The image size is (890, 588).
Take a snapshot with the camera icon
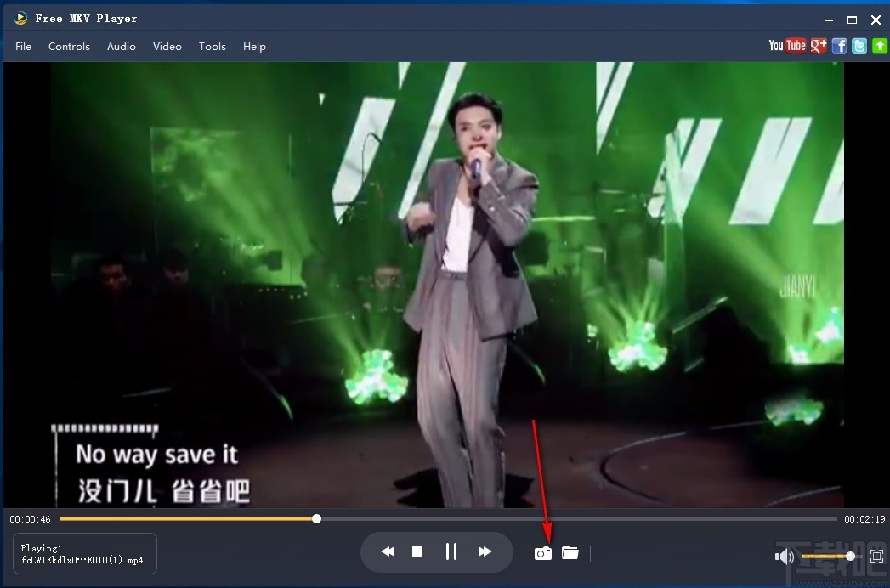tap(542, 553)
